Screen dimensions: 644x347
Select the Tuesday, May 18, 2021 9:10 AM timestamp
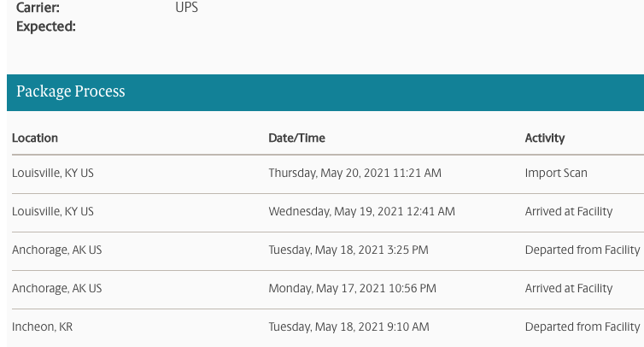(x=348, y=326)
